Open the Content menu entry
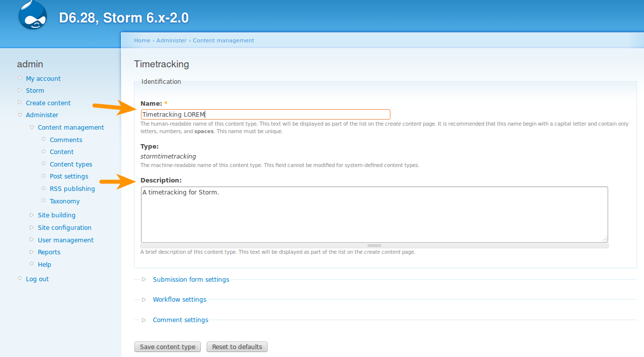This screenshot has height=357, width=644. [x=62, y=152]
